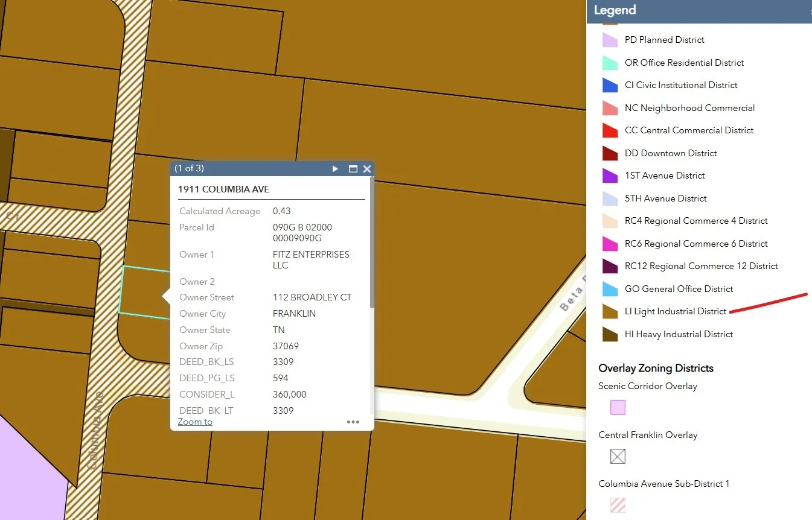
Task: Open popup more options ellipsis menu
Action: click(353, 422)
